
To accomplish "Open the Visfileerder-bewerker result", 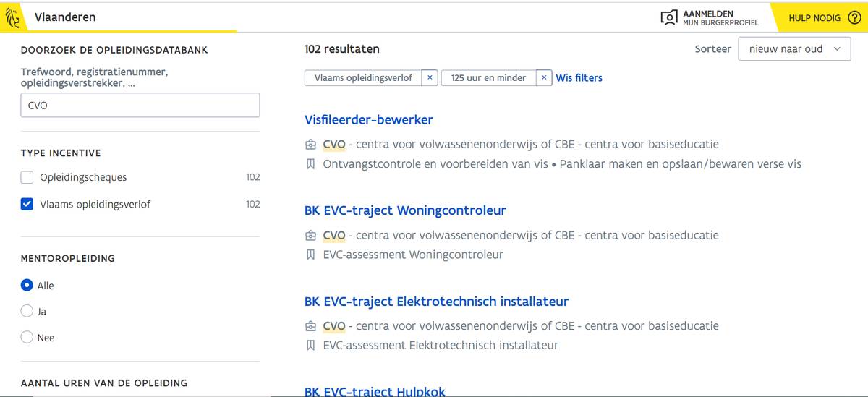I will pos(369,120).
